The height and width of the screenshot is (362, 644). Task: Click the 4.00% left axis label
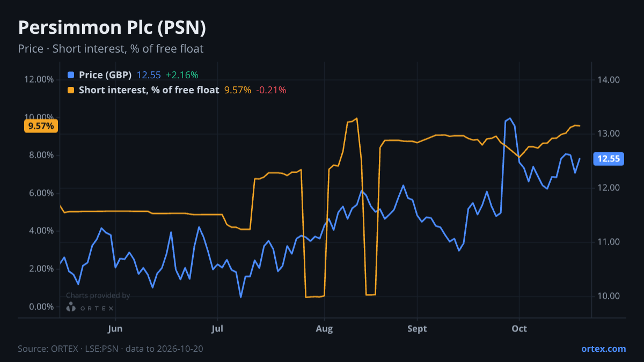pyautogui.click(x=41, y=231)
